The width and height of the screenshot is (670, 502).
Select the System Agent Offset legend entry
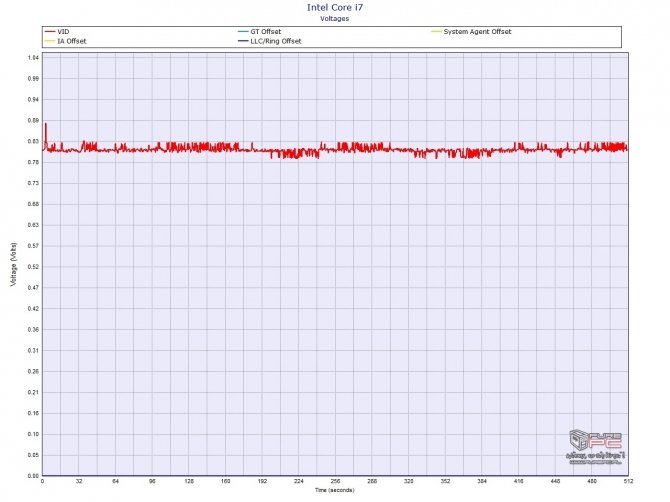point(471,32)
